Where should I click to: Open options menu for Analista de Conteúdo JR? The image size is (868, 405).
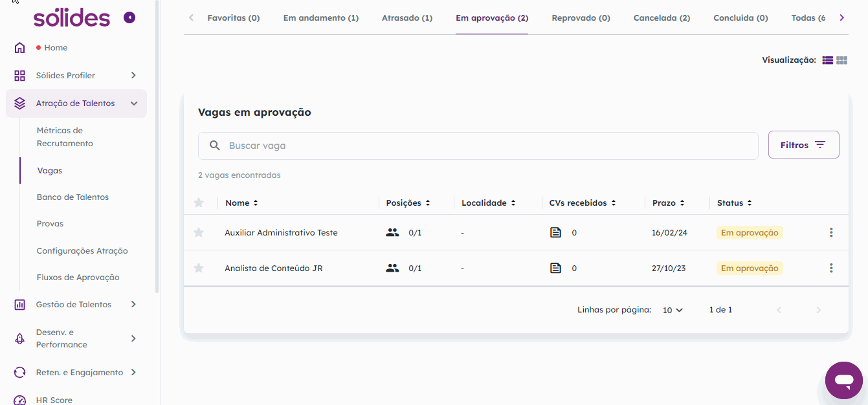(x=831, y=268)
